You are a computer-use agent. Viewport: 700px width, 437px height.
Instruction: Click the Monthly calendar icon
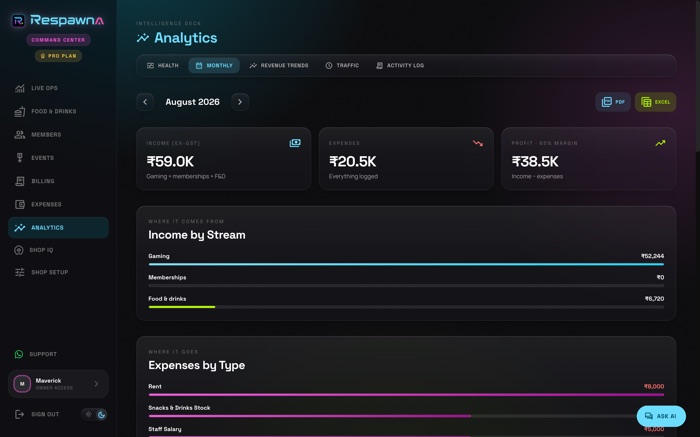(199, 66)
